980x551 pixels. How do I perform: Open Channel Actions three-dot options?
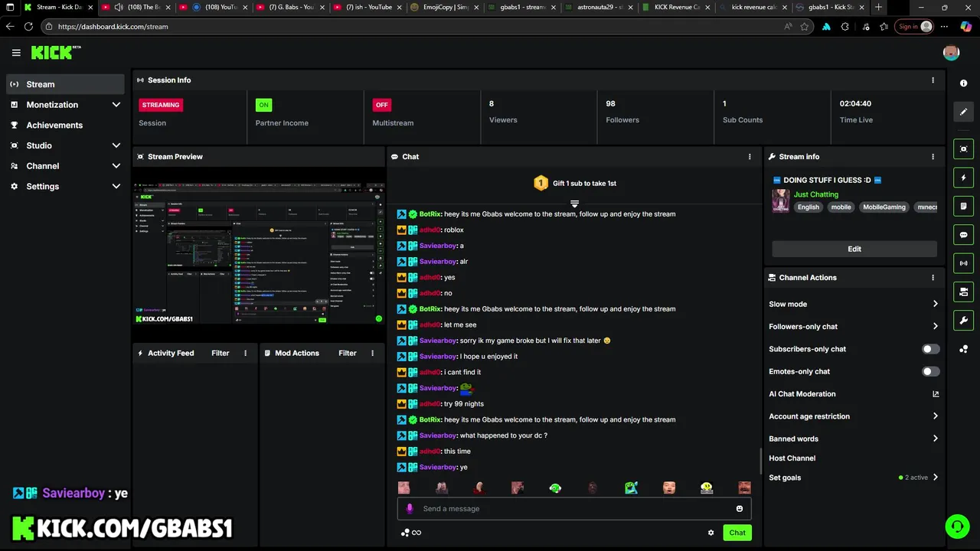[933, 278]
